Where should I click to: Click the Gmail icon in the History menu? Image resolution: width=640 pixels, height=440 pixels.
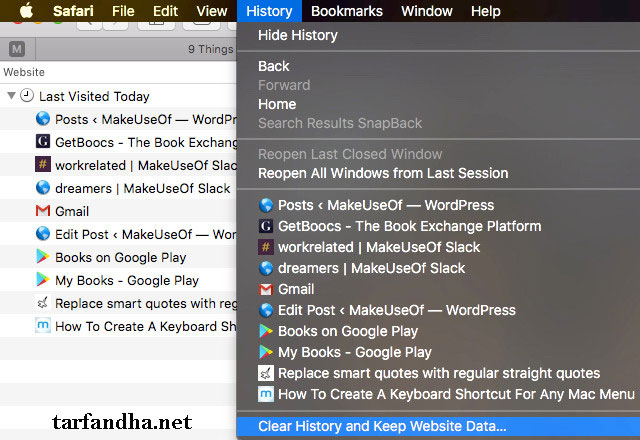[266, 289]
